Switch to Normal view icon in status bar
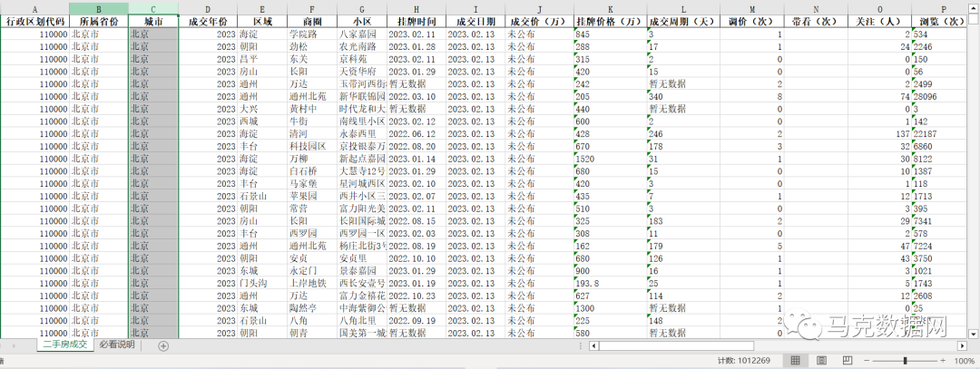The height and width of the screenshot is (369, 980). tap(796, 361)
